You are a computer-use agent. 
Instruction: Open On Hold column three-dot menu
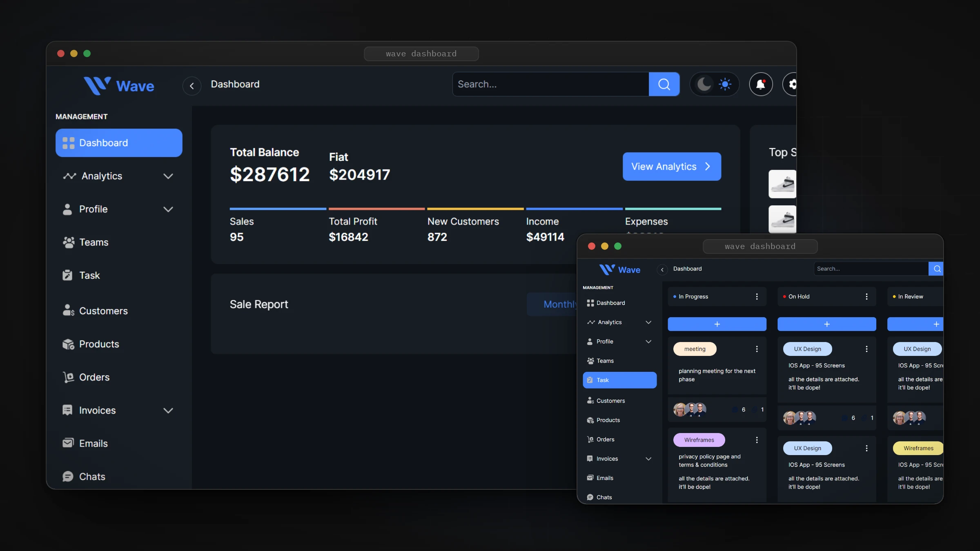coord(866,296)
